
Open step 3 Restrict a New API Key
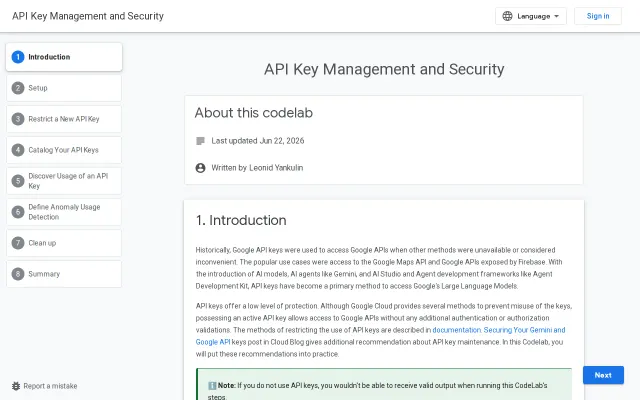[64, 119]
